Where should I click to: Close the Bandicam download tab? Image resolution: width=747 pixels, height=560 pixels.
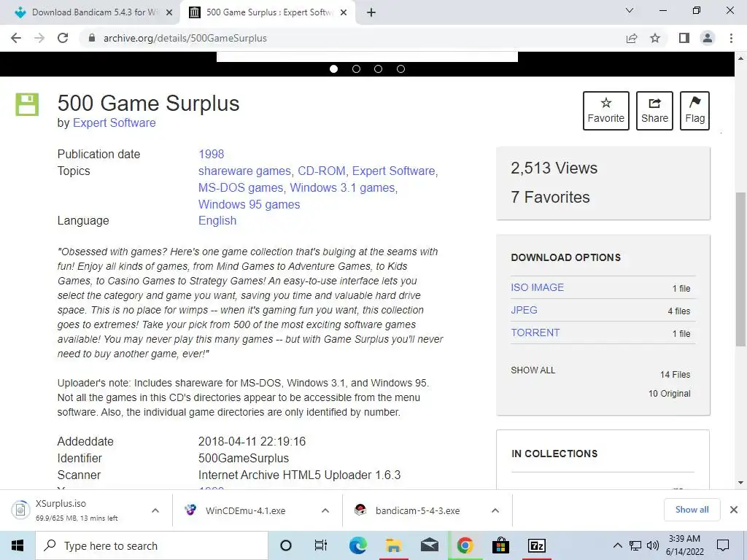click(169, 12)
